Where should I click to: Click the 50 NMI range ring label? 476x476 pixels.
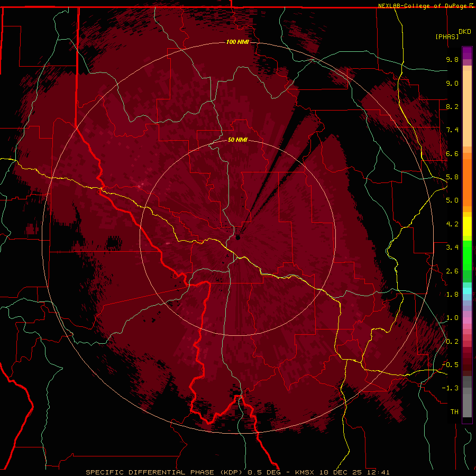click(x=237, y=140)
